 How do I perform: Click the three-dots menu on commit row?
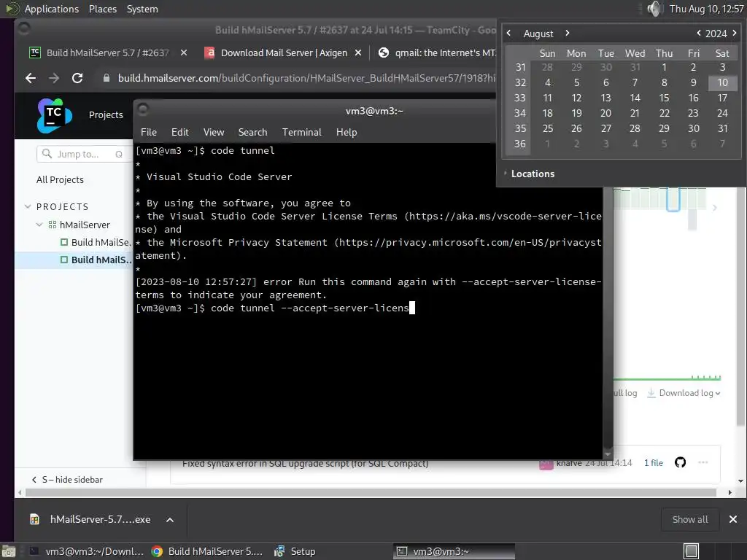pos(703,462)
